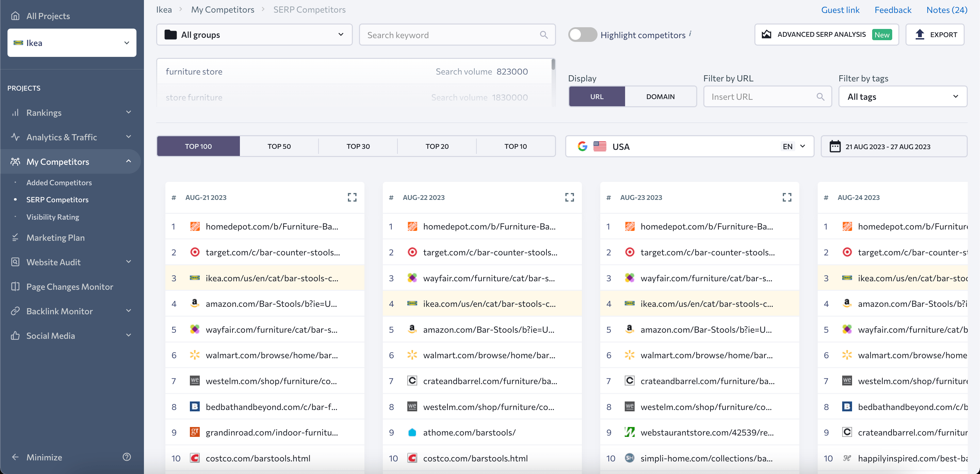The height and width of the screenshot is (474, 980).
Task: Click the Social Media thumbs-up icon
Action: click(15, 335)
